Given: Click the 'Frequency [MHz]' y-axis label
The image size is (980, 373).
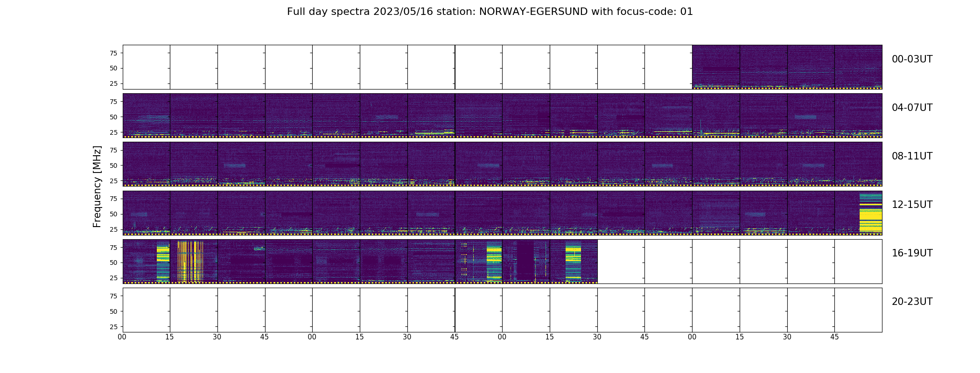Looking at the screenshot, I should pos(97,186).
